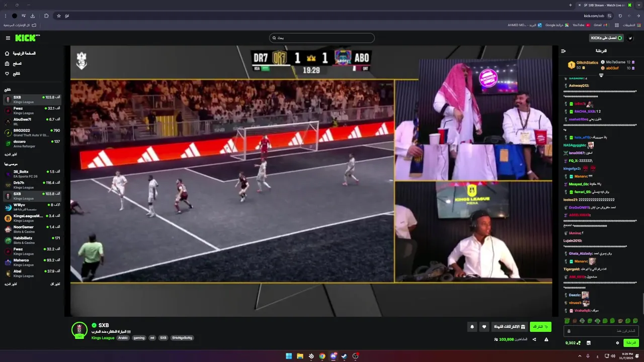Screen dimensions: 644x362
Task: Collapse the chat leaderboard chevron
Action: pyautogui.click(x=601, y=75)
